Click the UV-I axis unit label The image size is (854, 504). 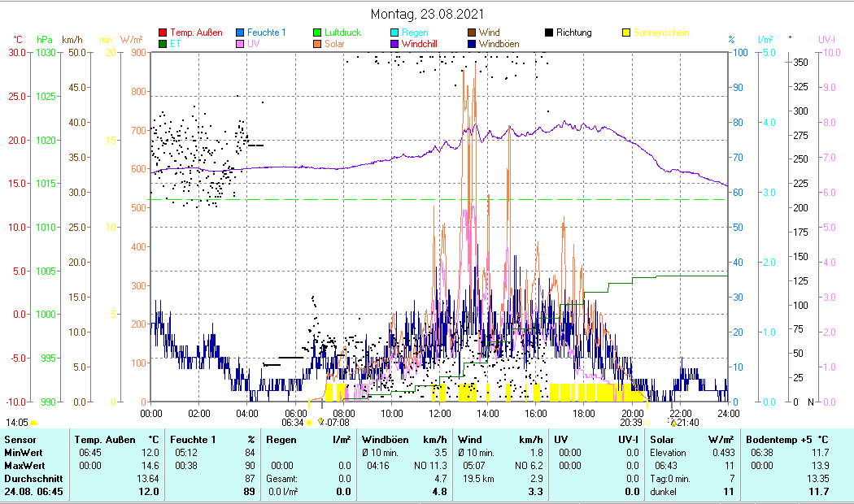826,39
